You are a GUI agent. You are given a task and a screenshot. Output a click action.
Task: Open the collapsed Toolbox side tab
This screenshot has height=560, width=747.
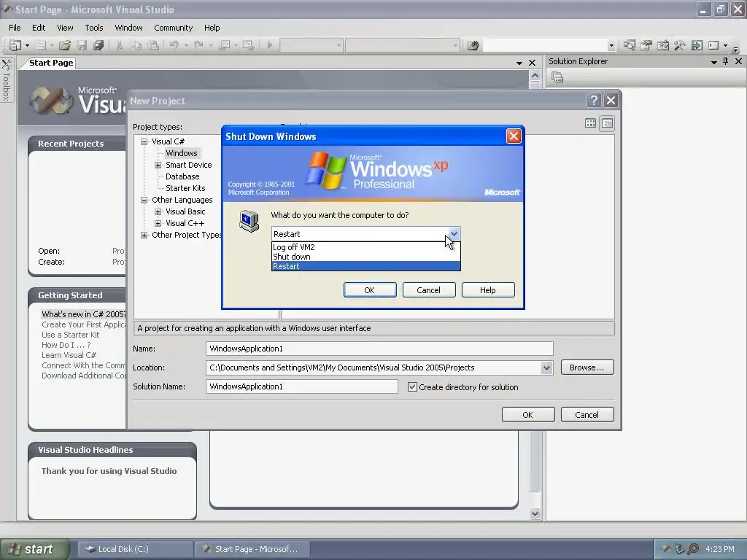7,80
